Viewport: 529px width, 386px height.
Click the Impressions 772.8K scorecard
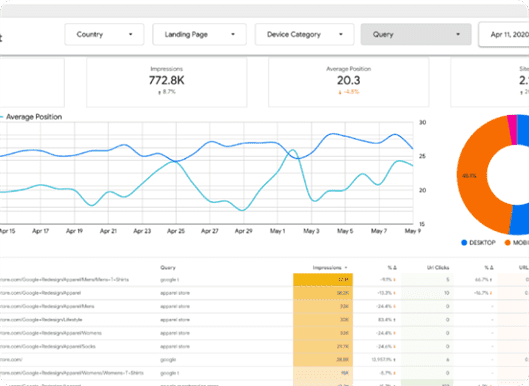167,82
